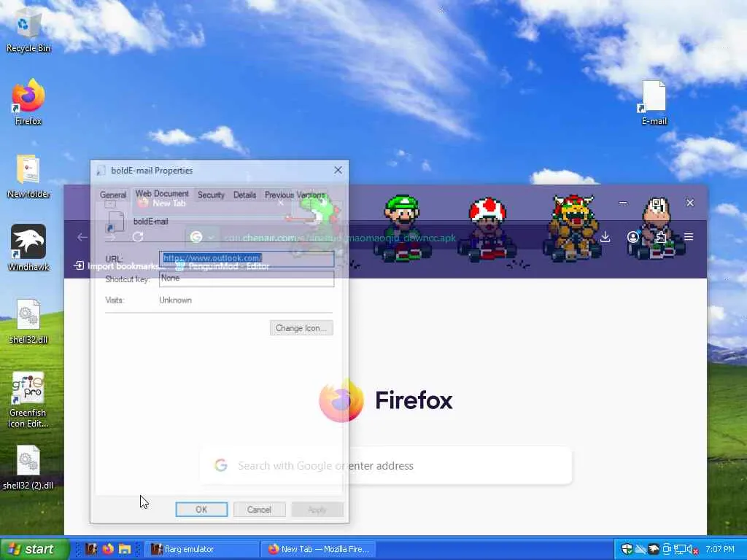Switch to New Tab Mozilla Firefox taskbar item
The image size is (747, 560).
tap(318, 549)
